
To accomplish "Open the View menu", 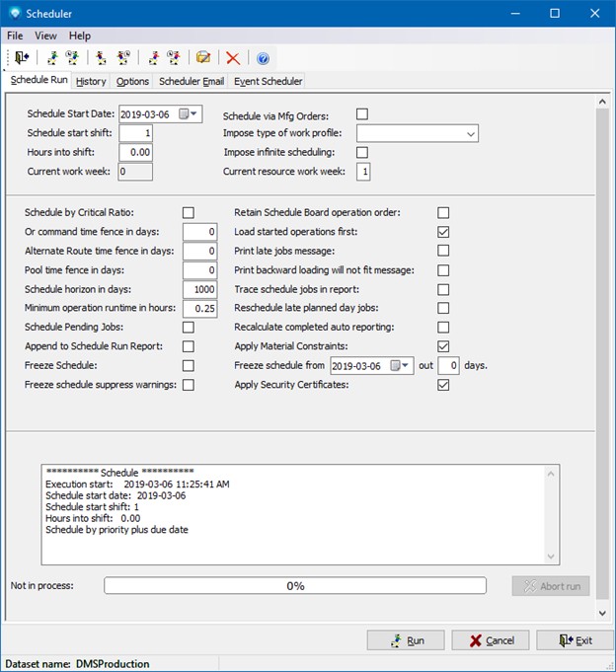I will 45,36.
